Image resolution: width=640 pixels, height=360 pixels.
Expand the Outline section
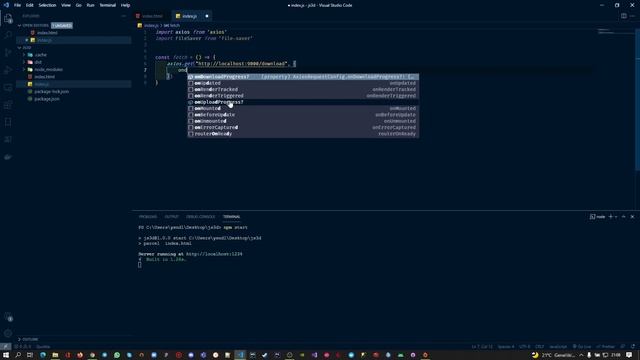click(29, 339)
